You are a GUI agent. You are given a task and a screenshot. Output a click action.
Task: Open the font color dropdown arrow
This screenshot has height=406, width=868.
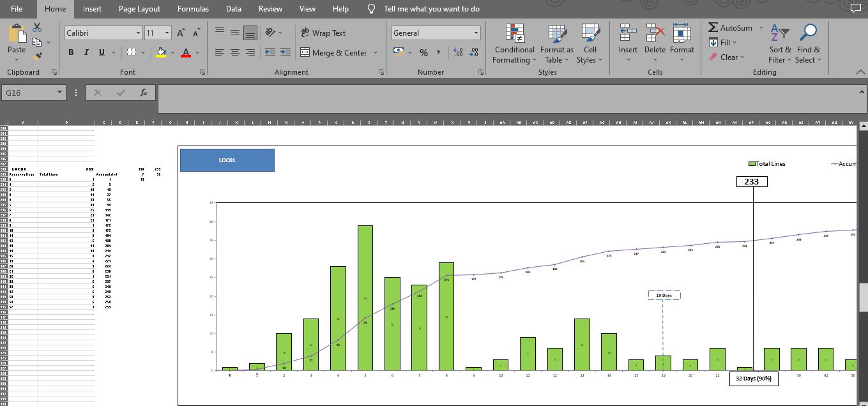click(197, 52)
